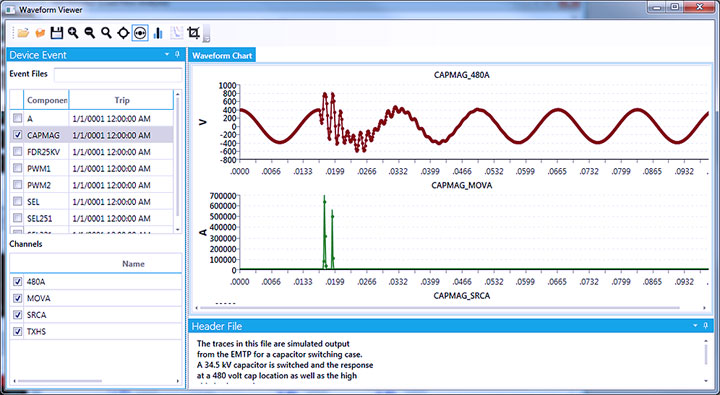The height and width of the screenshot is (395, 720).
Task: Select the Waveform Chart tab
Action: (x=222, y=56)
